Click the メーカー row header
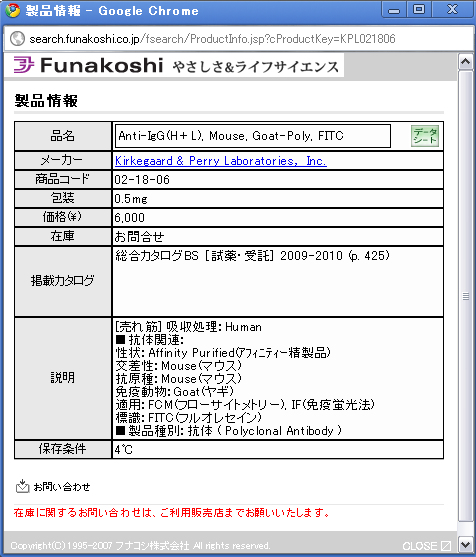Screen dimensions: 476x557 pos(63,161)
